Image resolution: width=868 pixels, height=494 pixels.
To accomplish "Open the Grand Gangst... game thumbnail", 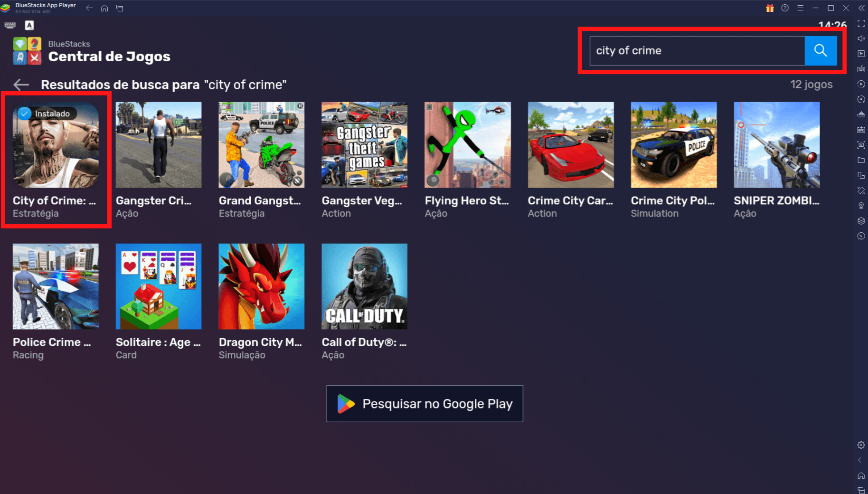I will (262, 145).
